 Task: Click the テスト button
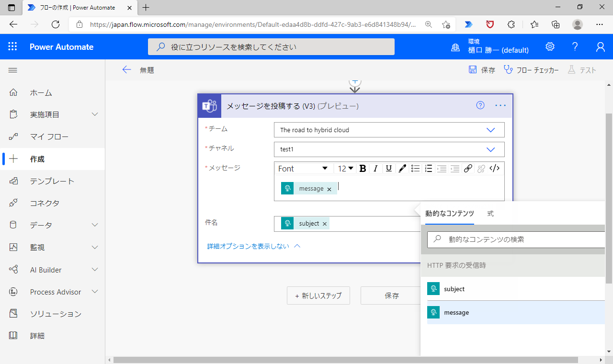582,70
